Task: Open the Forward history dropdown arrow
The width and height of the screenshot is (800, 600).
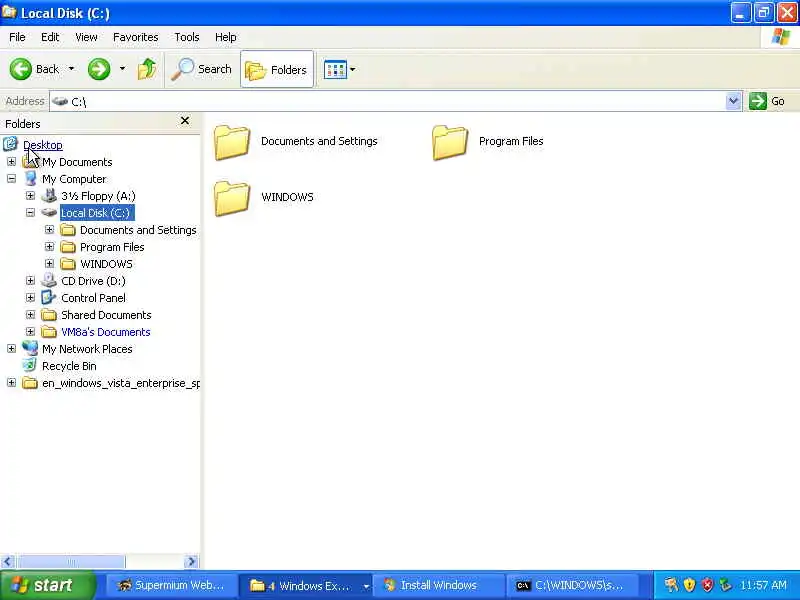Action: [x=122, y=68]
